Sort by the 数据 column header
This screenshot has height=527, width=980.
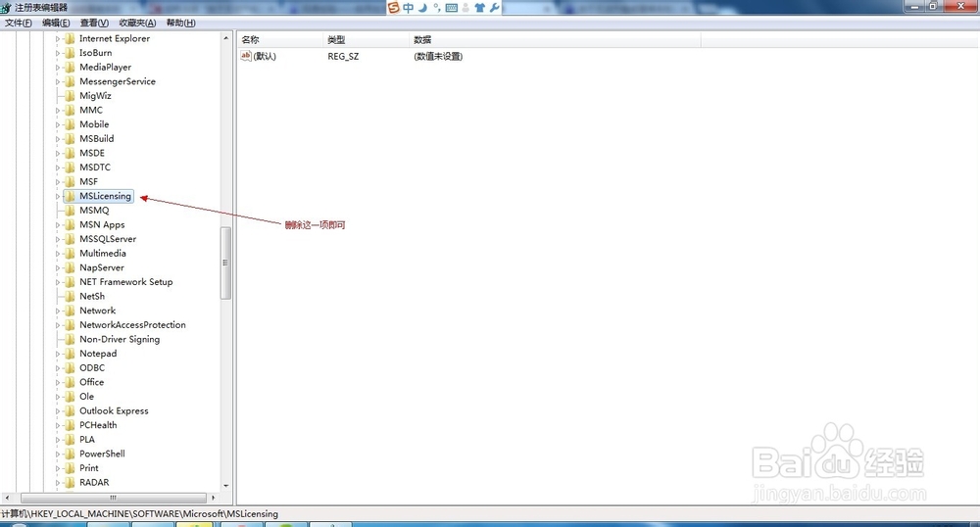(555, 39)
